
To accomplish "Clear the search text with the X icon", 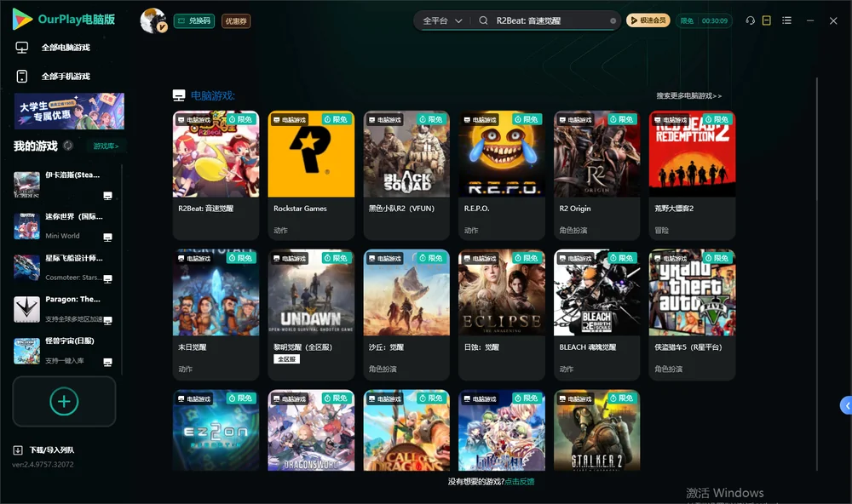I will [x=613, y=20].
